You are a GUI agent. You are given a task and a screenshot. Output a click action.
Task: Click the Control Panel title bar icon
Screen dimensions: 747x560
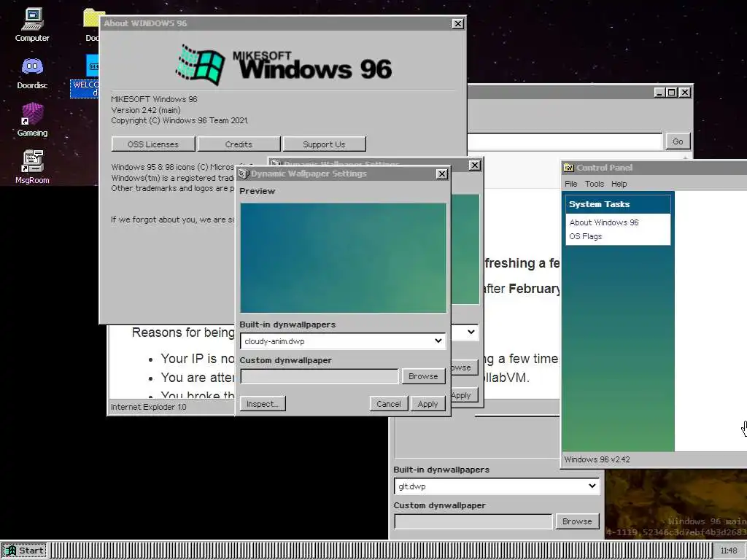[x=568, y=168]
